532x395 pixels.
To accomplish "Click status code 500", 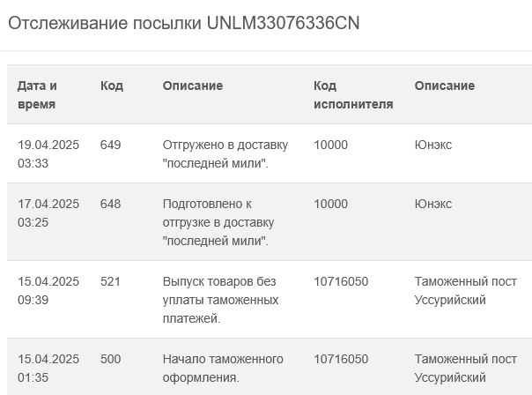I will pos(111,359).
